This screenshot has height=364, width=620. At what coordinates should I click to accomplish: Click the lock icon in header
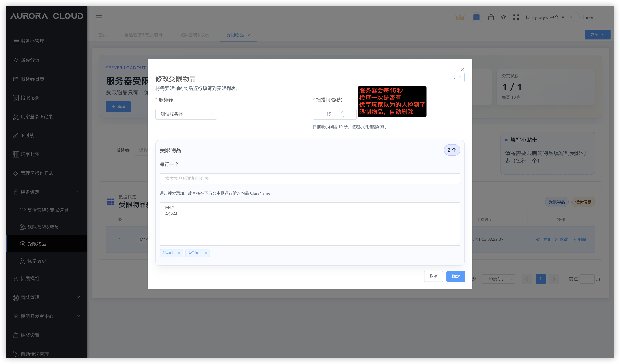tap(491, 17)
